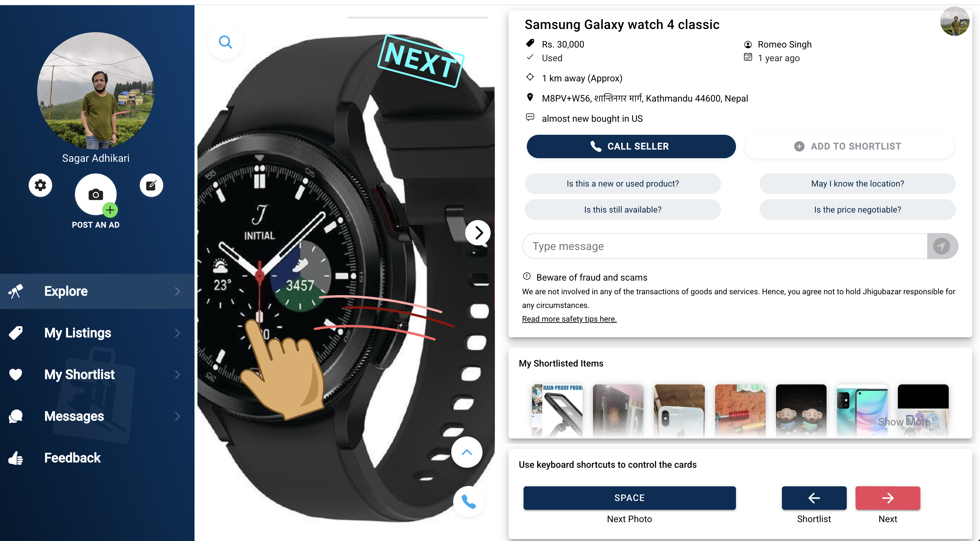The height and width of the screenshot is (541, 980).
Task: Open the settings gear icon
Action: [x=40, y=185]
